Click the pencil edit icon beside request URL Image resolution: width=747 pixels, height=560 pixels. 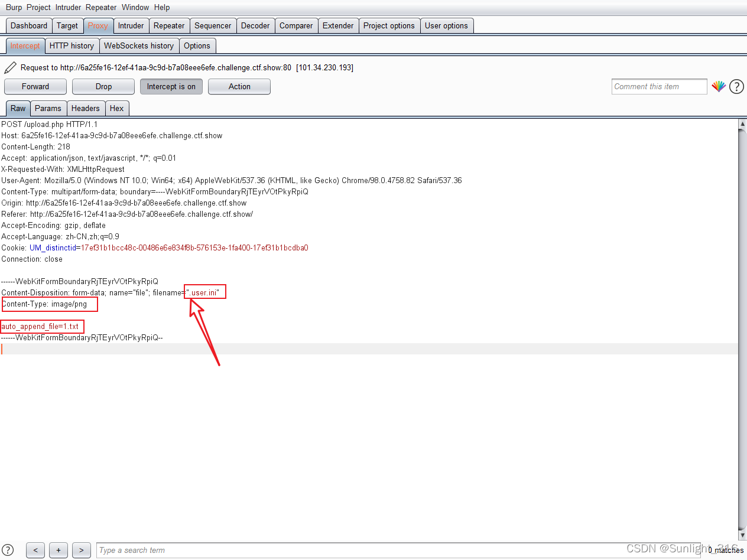coord(10,67)
